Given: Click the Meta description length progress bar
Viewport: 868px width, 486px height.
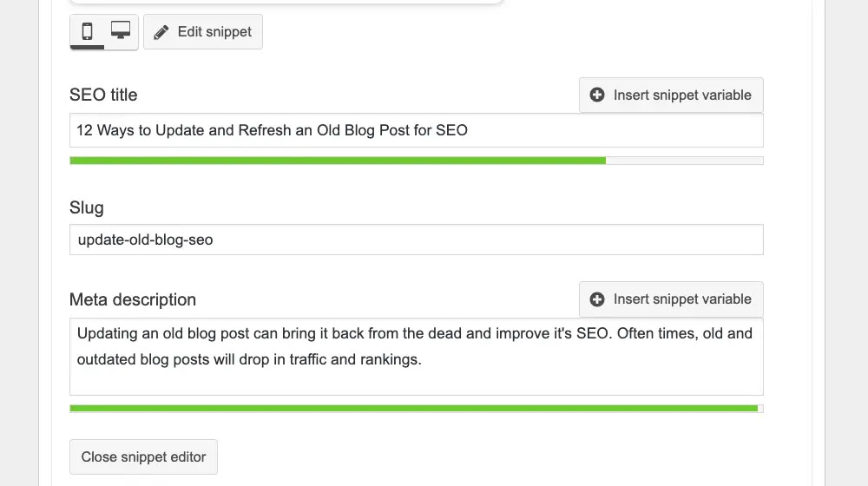Looking at the screenshot, I should 413,408.
